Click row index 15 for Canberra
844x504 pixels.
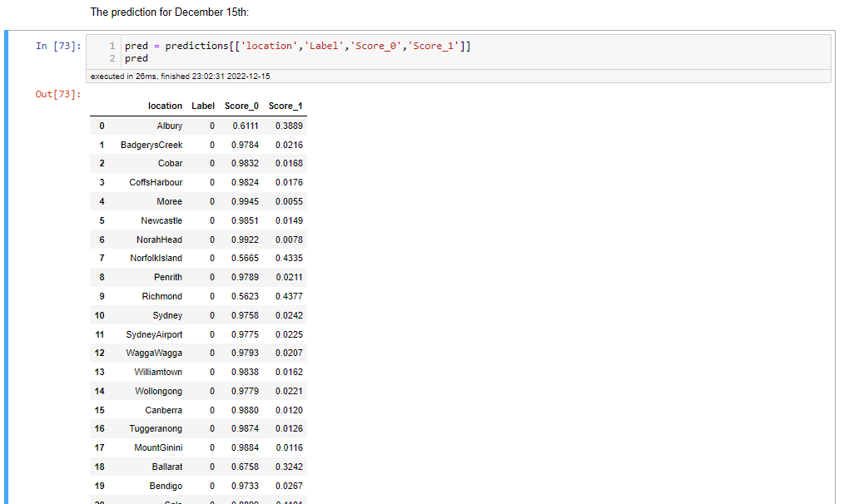100,410
